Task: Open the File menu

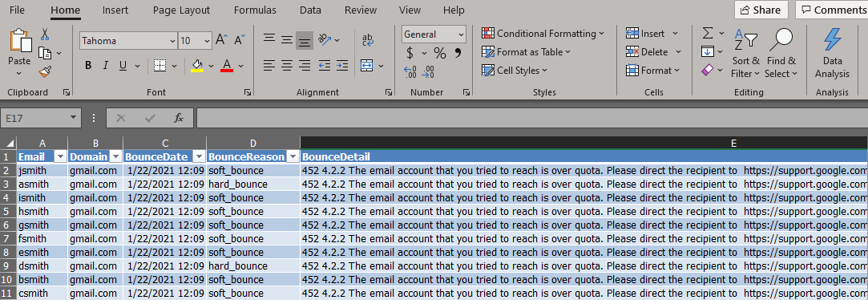Action: pyautogui.click(x=17, y=10)
